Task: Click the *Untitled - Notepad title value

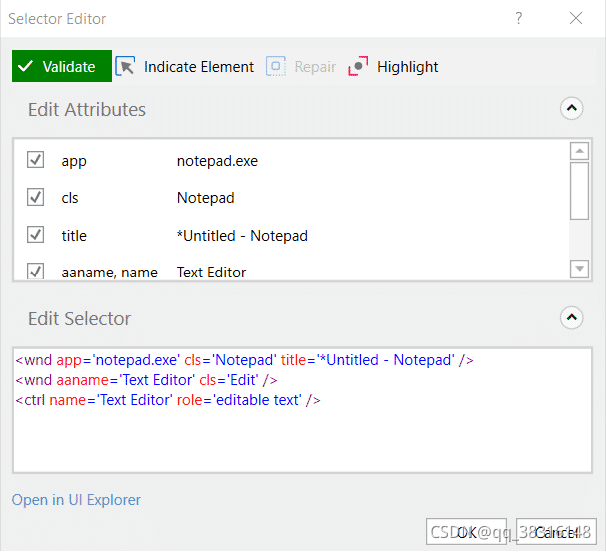Action: [242, 236]
